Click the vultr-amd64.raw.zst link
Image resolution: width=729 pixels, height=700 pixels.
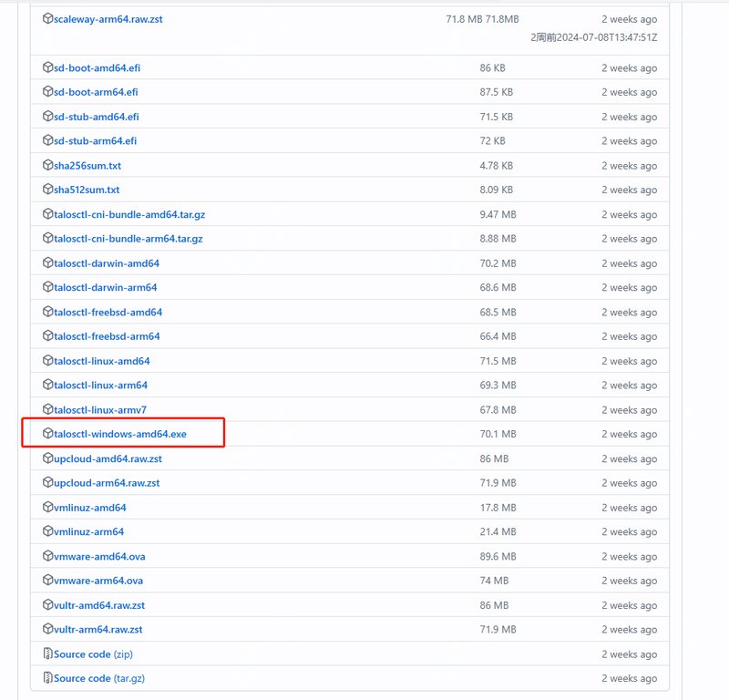point(98,605)
